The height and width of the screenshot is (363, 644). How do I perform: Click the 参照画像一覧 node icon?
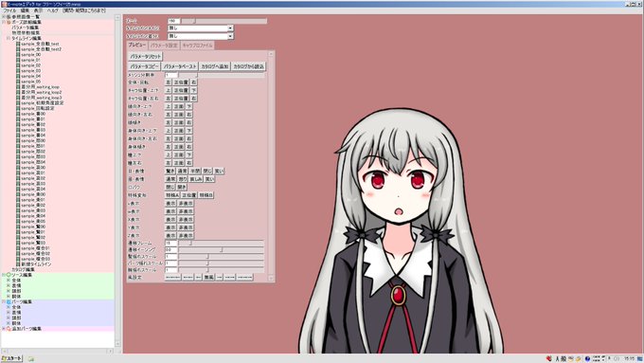tap(9, 17)
